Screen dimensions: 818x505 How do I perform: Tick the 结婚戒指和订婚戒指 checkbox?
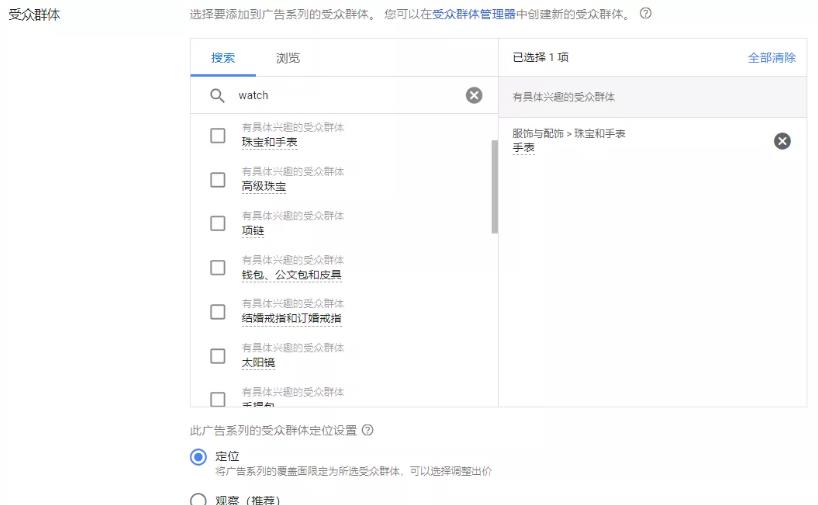pyautogui.click(x=218, y=312)
